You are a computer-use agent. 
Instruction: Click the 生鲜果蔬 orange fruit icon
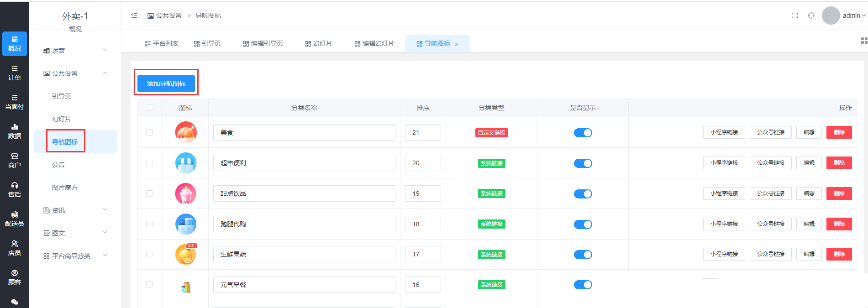[186, 254]
